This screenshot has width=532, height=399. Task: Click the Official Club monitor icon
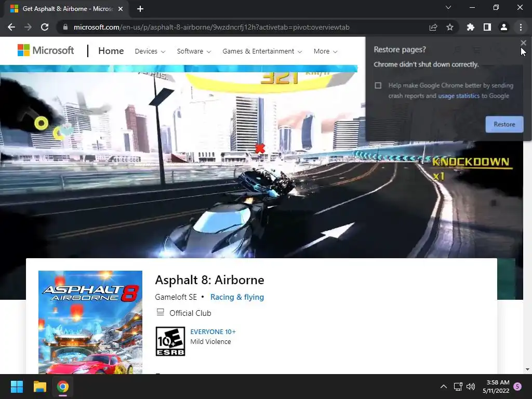[161, 312]
